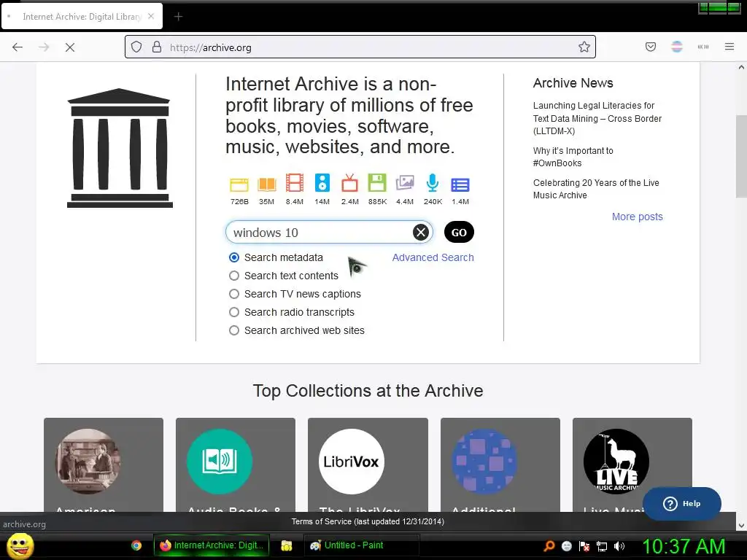747x560 pixels.
Task: Open American Libraries collection thumbnail
Action: (x=88, y=461)
